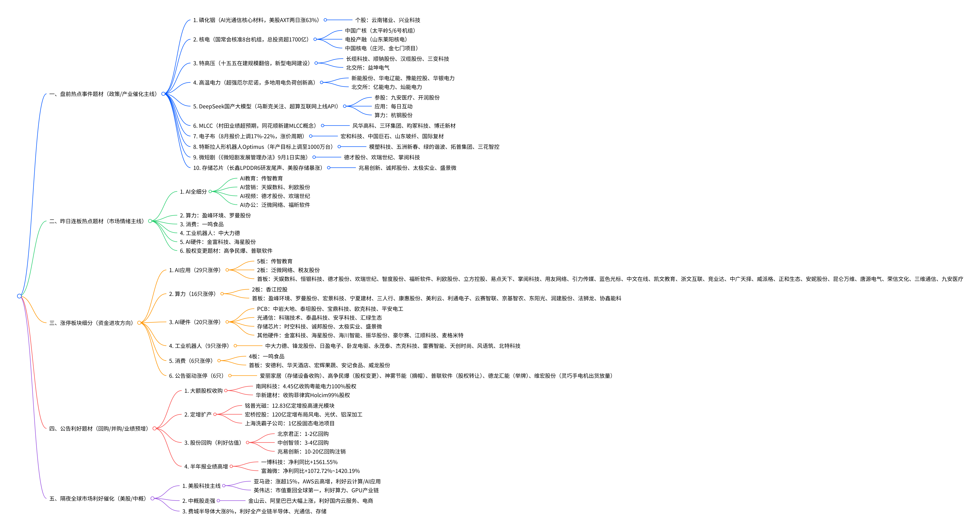The image size is (980, 531).
Task: Click 铭普光磁：12.83亿定增 leaf
Action: tap(289, 405)
